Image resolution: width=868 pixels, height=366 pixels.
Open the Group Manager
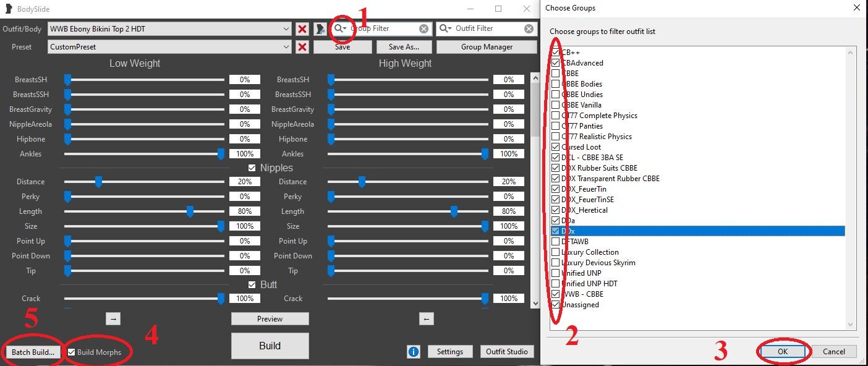[487, 47]
